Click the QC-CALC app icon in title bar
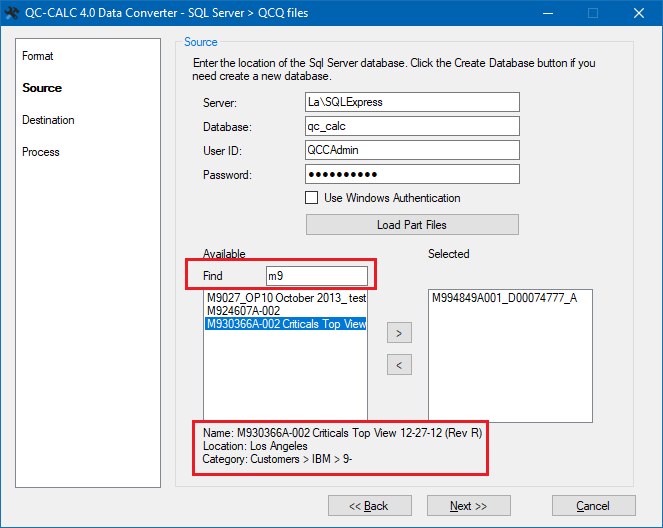This screenshot has width=663, height=528. tap(13, 13)
